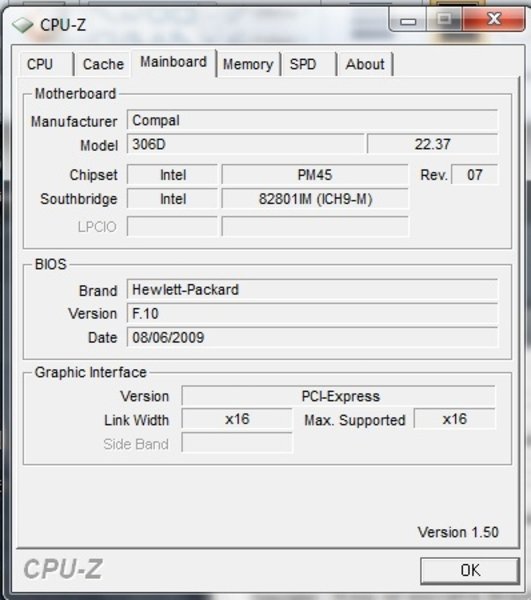Click the OK button
This screenshot has width=531, height=600.
coord(470,571)
